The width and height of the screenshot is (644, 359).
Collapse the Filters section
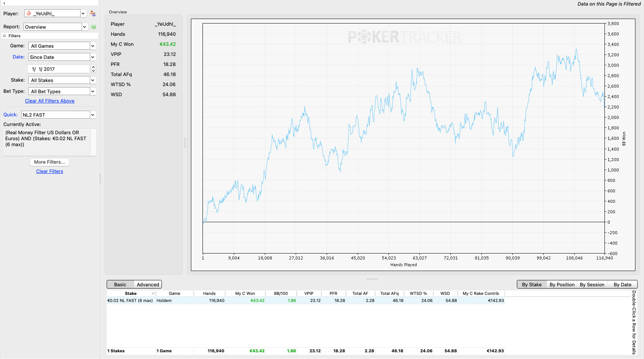tap(4, 36)
